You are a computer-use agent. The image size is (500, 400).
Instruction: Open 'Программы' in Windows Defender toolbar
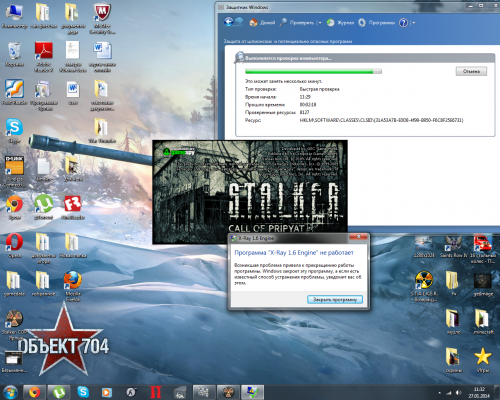tap(377, 23)
